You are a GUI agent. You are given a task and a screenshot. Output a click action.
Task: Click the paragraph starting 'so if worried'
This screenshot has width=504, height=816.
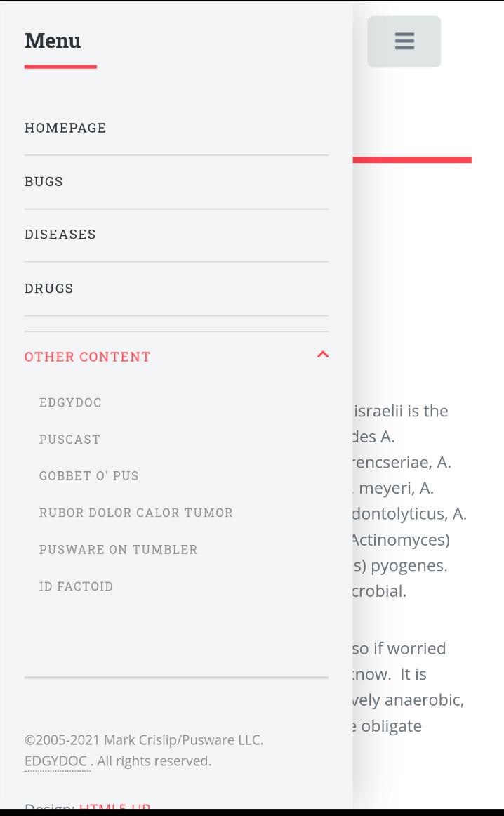(x=409, y=687)
